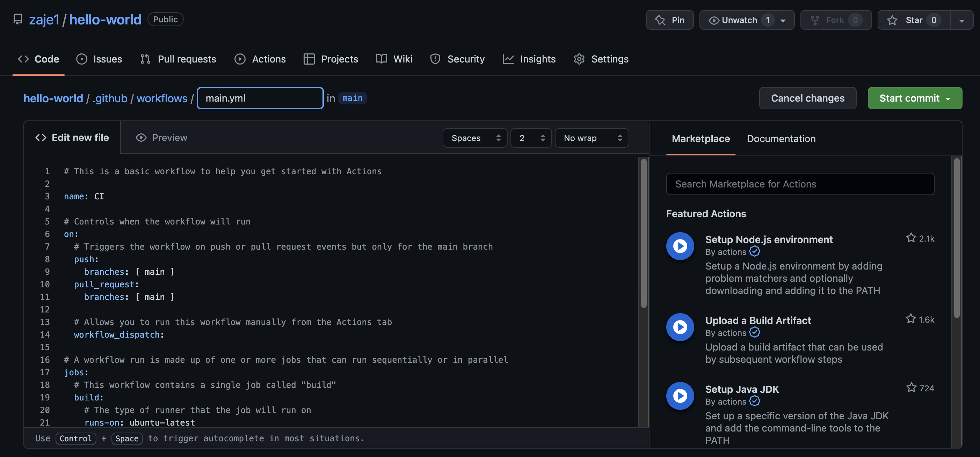Click the Insights graph icon

(x=508, y=59)
